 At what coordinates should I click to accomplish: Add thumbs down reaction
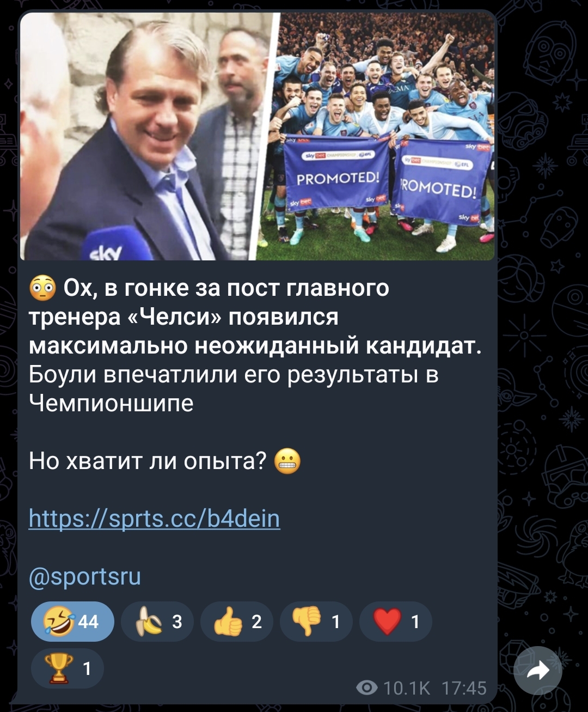316,622
